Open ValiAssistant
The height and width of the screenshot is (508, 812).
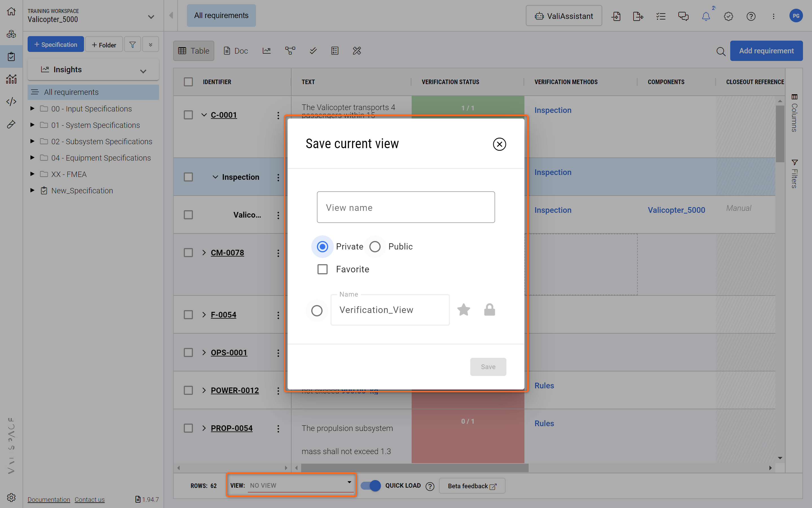pos(564,16)
